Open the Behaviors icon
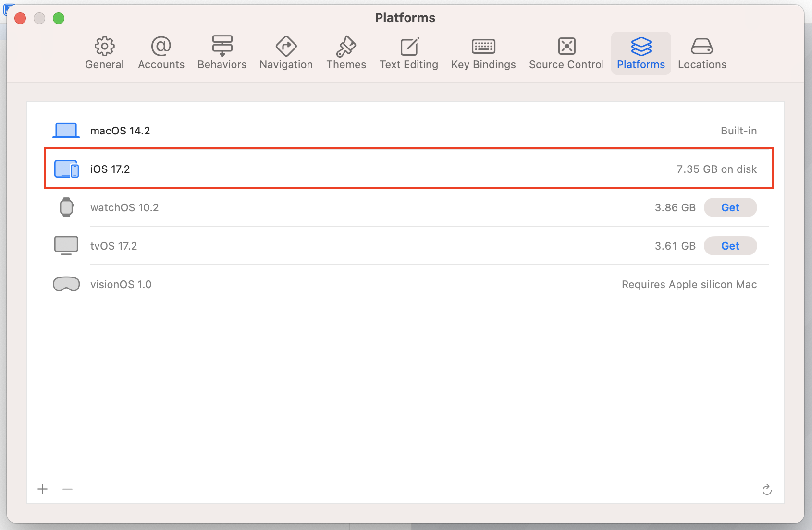The width and height of the screenshot is (812, 530). [222, 46]
